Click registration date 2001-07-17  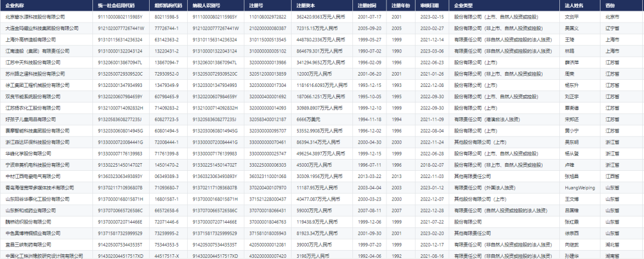[x=370, y=17]
